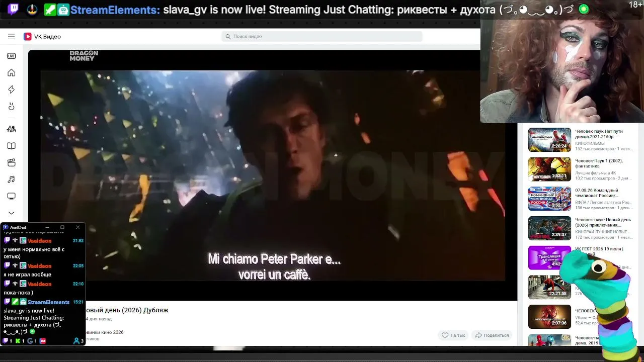The height and width of the screenshot is (362, 644).
Task: Open thumbnail for Человек-Паук 1 (2002)
Action: [549, 169]
